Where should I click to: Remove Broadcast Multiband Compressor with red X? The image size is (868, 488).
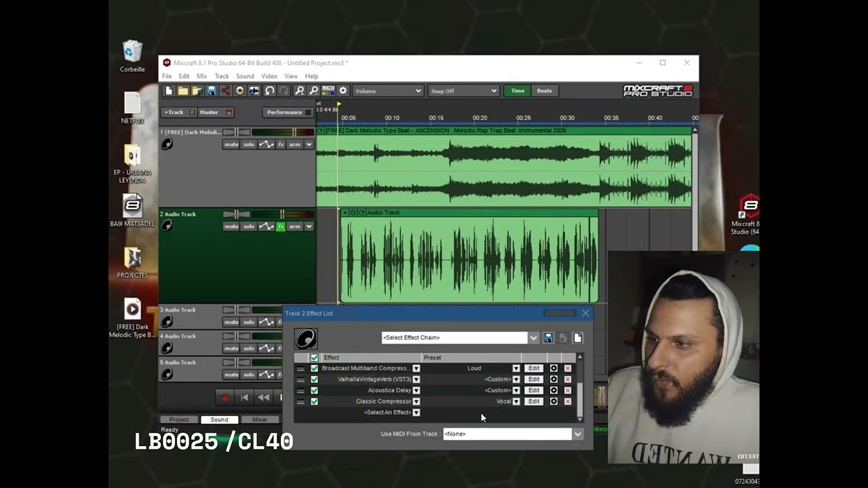[x=568, y=369]
